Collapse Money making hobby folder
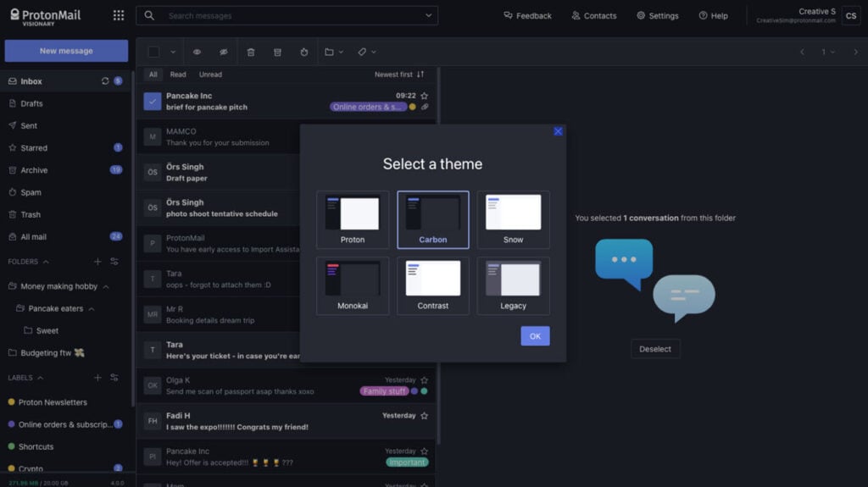The width and height of the screenshot is (868, 487). point(106,286)
